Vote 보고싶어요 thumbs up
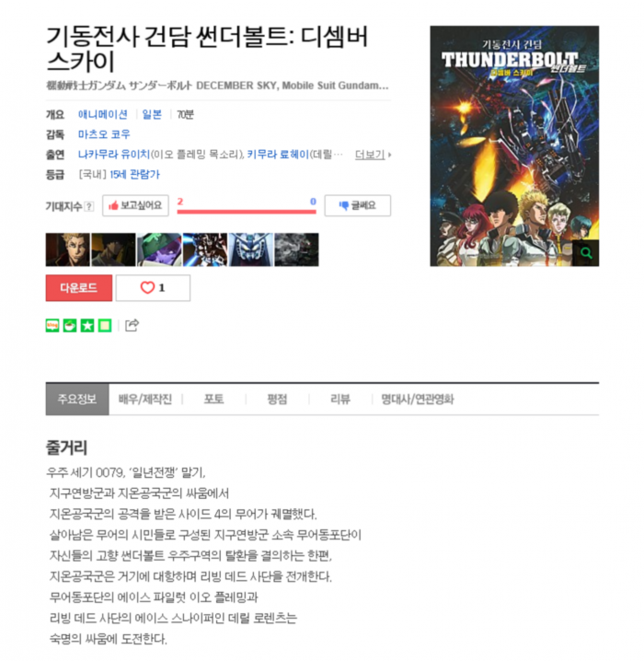The height and width of the screenshot is (661, 644). click(135, 205)
